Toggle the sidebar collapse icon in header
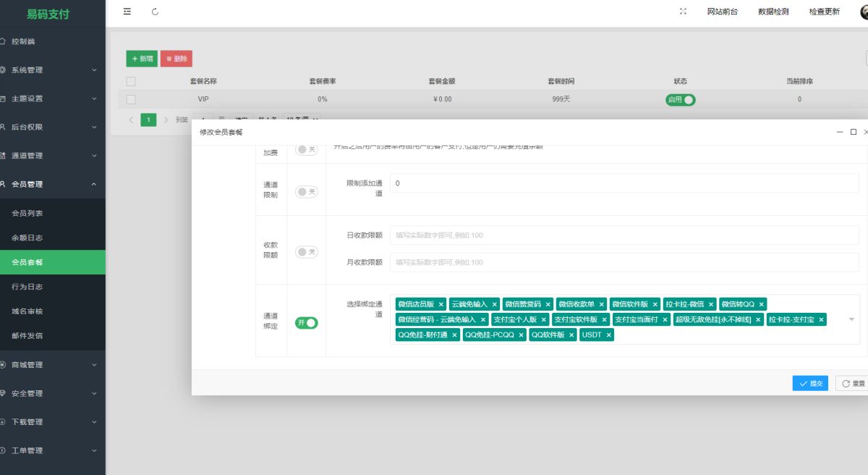The height and width of the screenshot is (475, 868). tap(127, 12)
